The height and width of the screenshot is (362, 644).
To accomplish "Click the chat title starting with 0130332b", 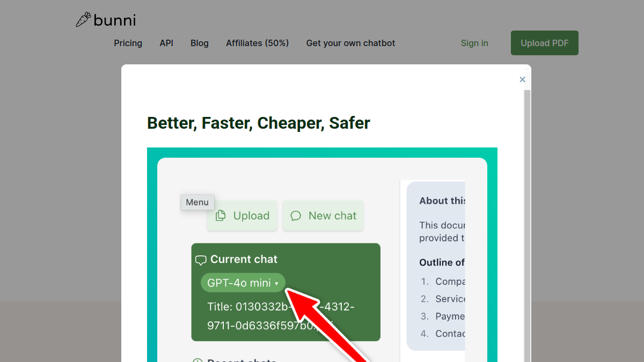I will click(281, 316).
